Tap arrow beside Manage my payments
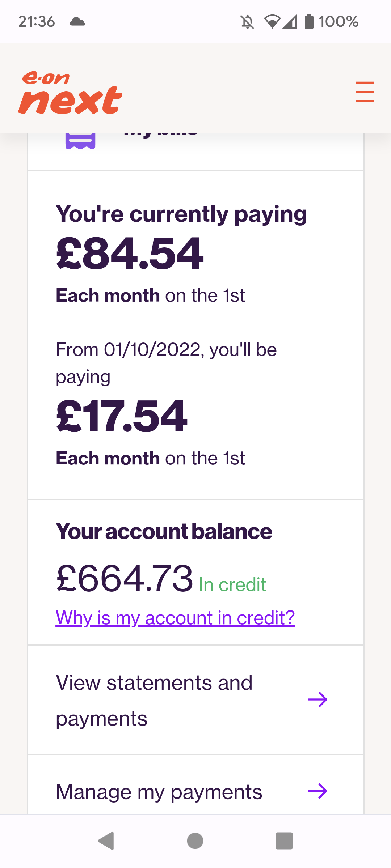Screen dimensions: 391x868 pos(318,791)
